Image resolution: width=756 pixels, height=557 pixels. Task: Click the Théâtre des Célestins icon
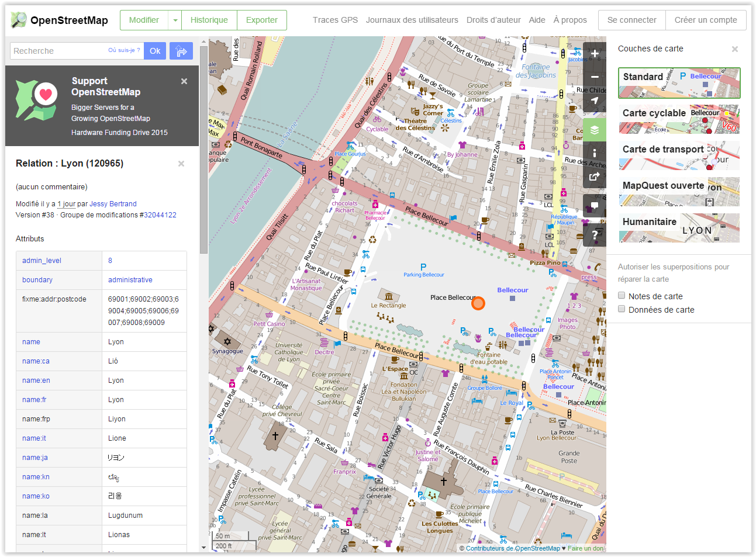[x=415, y=112]
